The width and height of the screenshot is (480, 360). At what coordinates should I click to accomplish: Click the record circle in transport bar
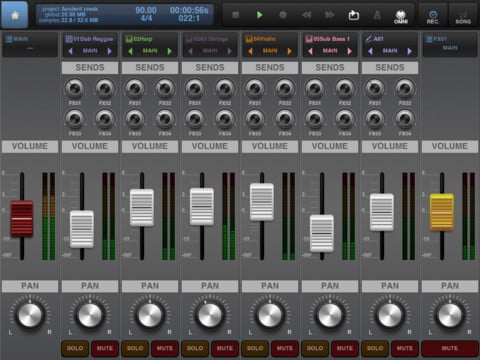(x=283, y=15)
